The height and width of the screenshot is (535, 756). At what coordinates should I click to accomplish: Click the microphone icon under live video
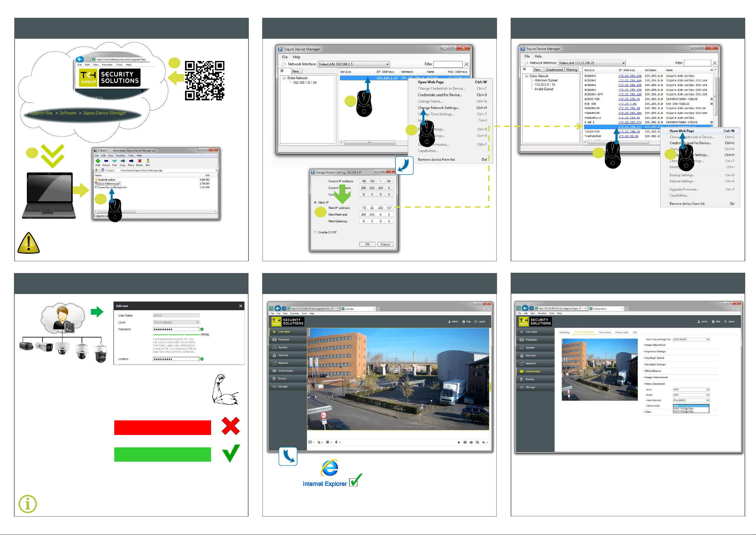tap(336, 442)
